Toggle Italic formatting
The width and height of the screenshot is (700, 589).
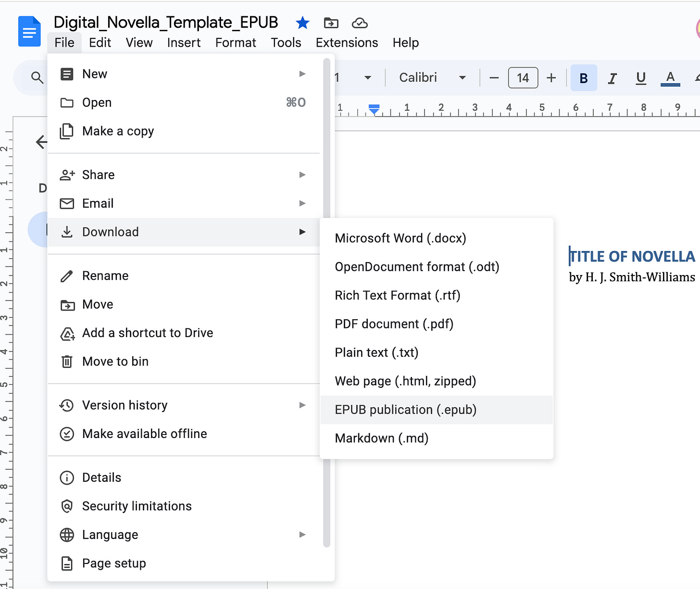pos(612,78)
